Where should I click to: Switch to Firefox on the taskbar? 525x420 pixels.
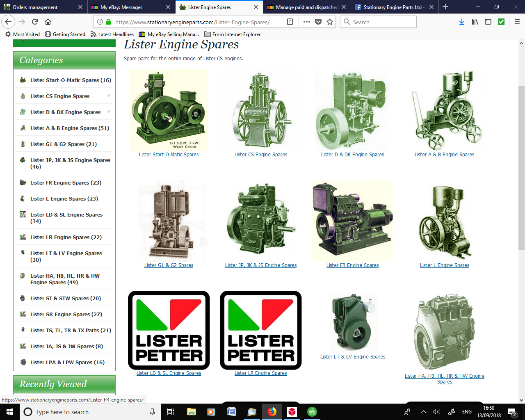272,412
